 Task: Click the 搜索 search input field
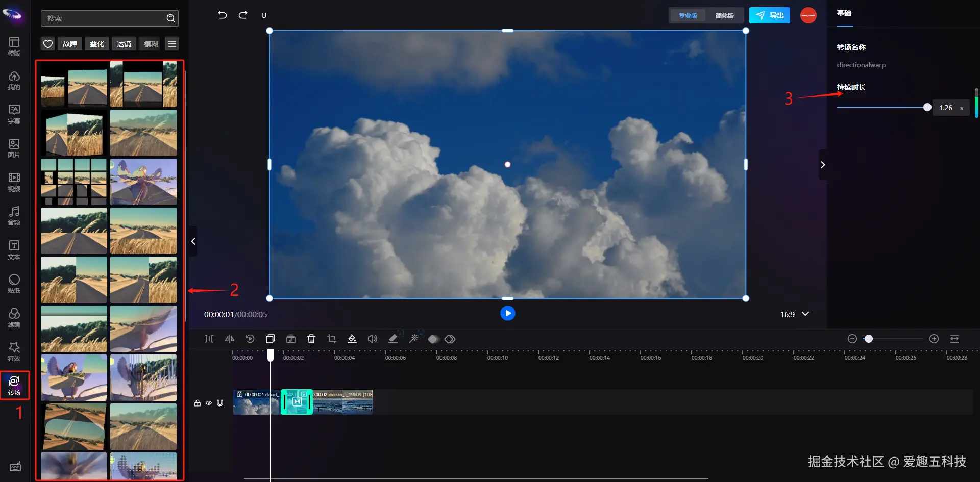[x=110, y=18]
